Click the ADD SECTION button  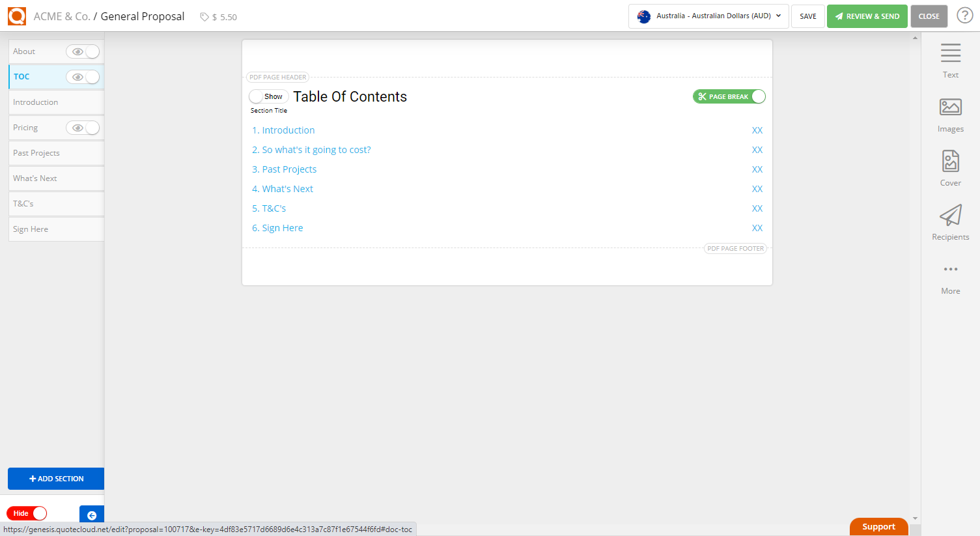coord(55,478)
